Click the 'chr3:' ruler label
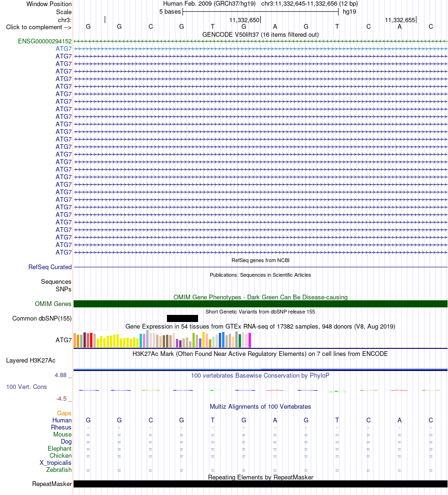The width and height of the screenshot is (448, 495). [x=65, y=20]
